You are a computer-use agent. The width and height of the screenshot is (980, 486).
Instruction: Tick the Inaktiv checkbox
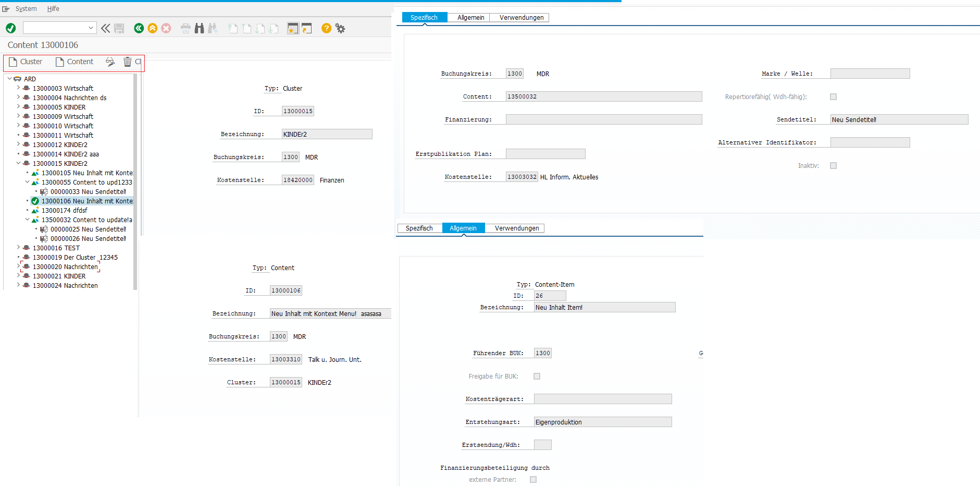click(x=833, y=166)
